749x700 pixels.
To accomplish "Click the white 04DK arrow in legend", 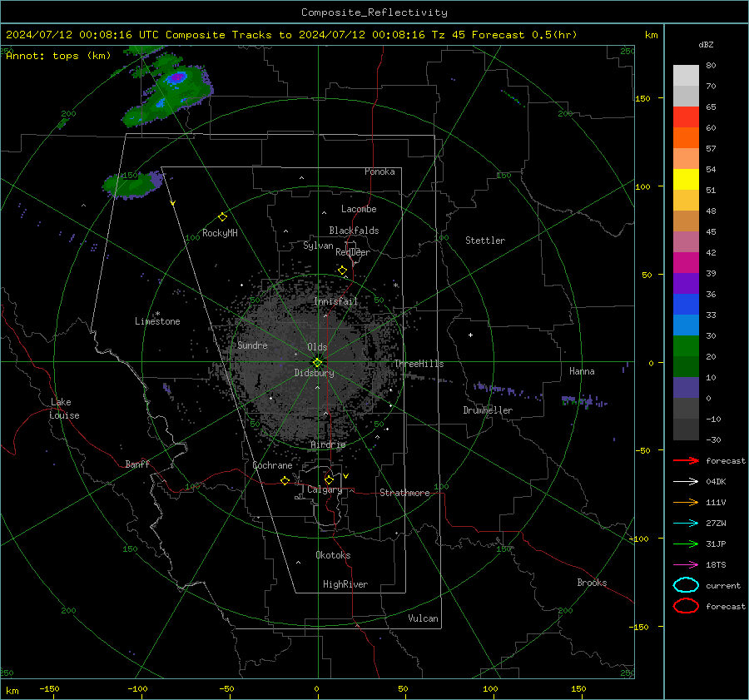I will pyautogui.click(x=686, y=482).
